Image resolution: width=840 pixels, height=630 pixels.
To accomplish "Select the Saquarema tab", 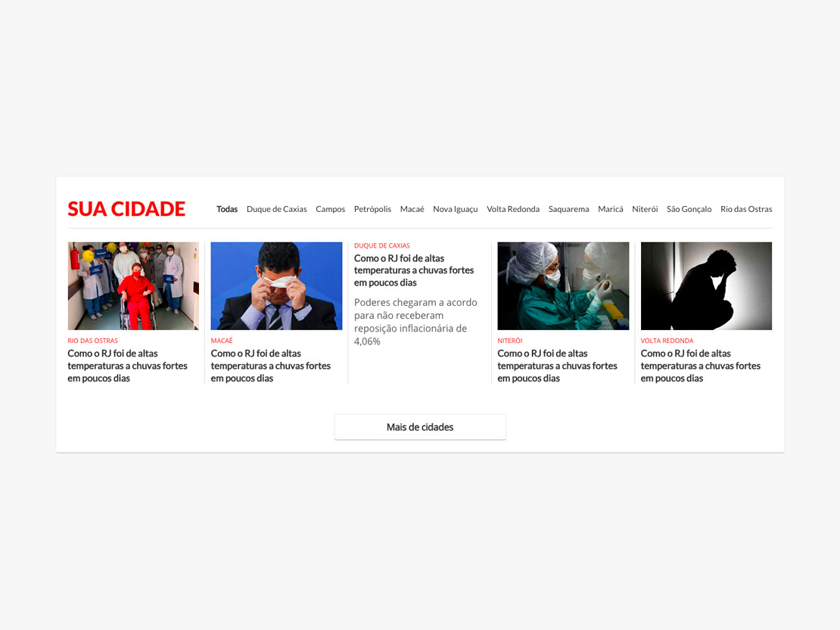I will (568, 209).
